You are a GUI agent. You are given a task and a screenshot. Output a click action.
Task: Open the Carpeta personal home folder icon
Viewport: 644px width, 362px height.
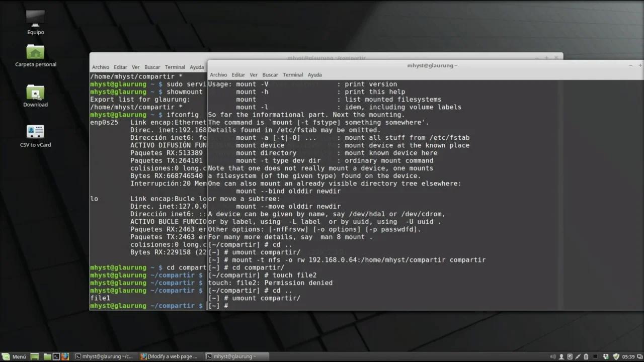[35, 53]
